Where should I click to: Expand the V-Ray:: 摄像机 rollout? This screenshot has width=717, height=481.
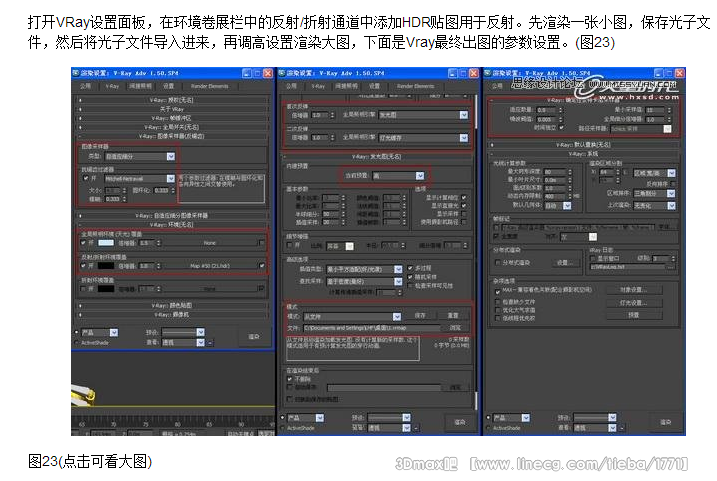click(x=171, y=315)
